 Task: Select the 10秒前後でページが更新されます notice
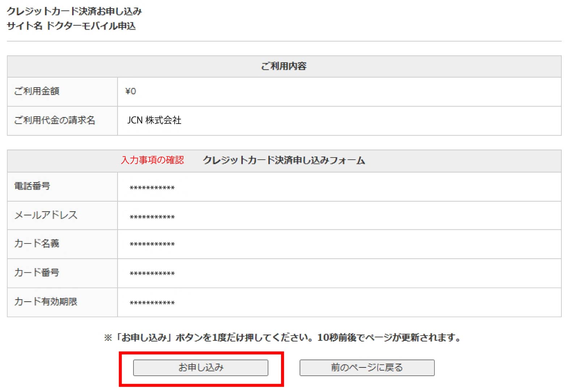point(390,337)
